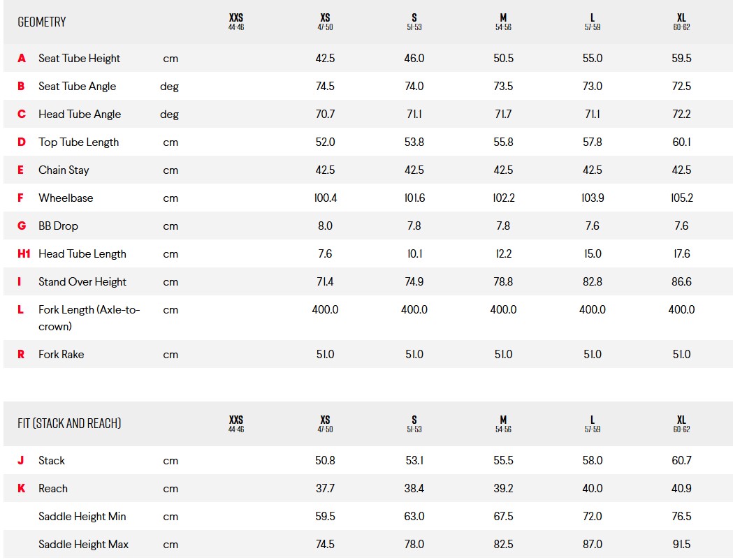Image resolution: width=733 pixels, height=560 pixels.
Task: Select the S 51-53 geometry column header
Action: coord(414,22)
